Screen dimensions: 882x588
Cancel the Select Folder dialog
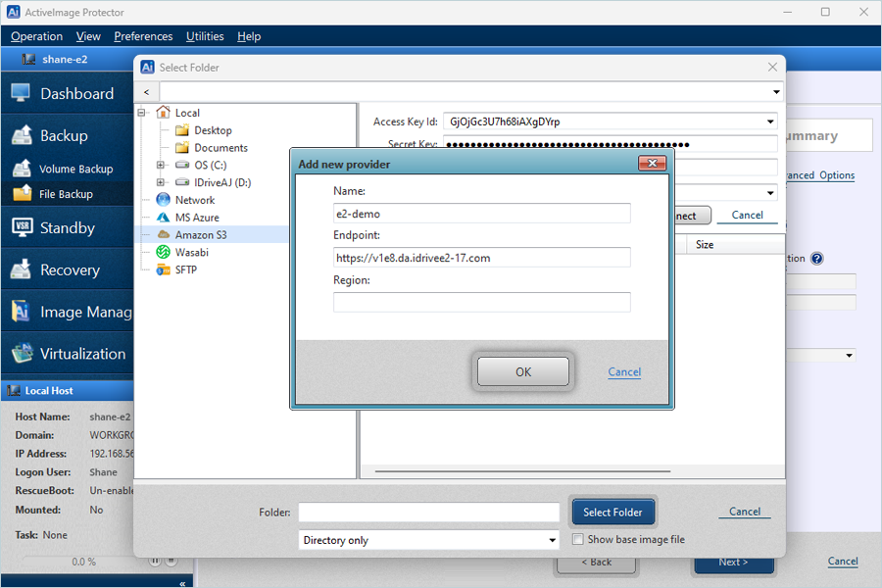click(x=745, y=511)
